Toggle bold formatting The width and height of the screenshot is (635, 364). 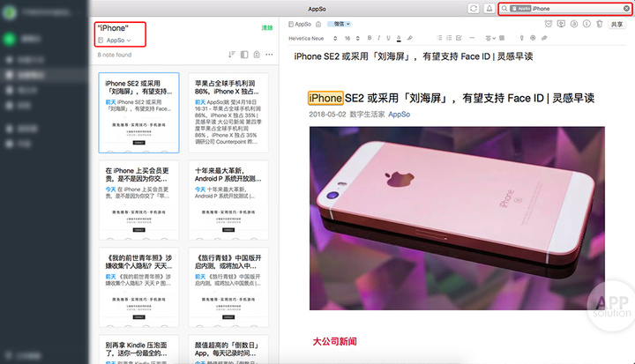pyautogui.click(x=370, y=38)
